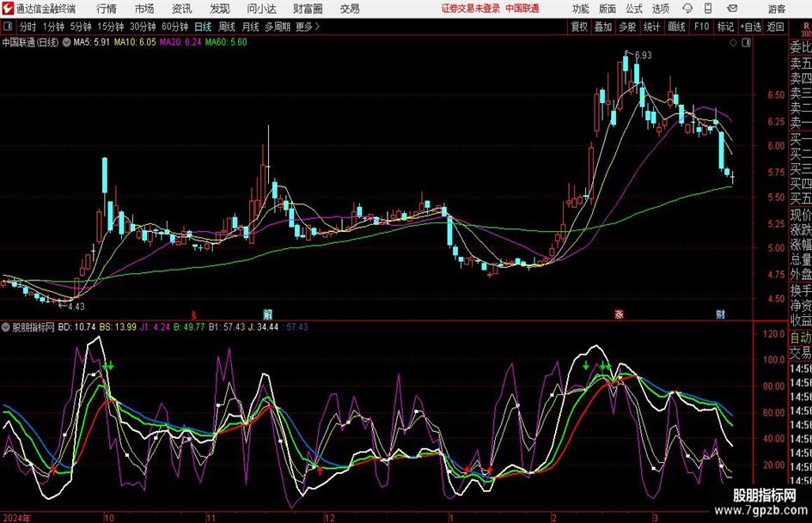Open the 交易 menu
Viewport: 812px width, 523px height.
coord(350,9)
